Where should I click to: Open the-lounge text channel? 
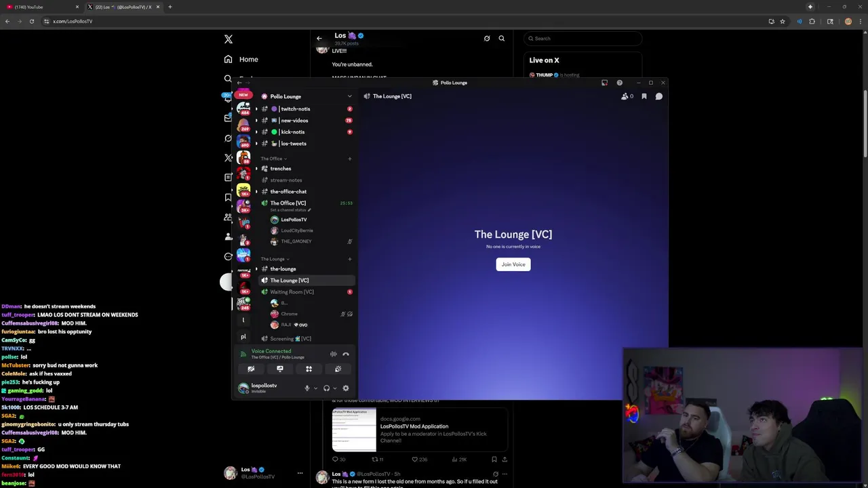307,269
